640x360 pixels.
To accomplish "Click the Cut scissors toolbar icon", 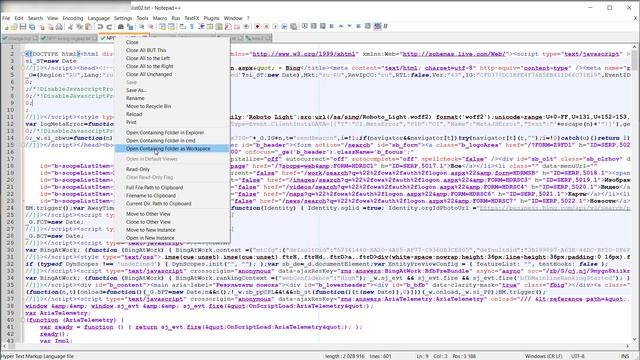I will (70, 27).
